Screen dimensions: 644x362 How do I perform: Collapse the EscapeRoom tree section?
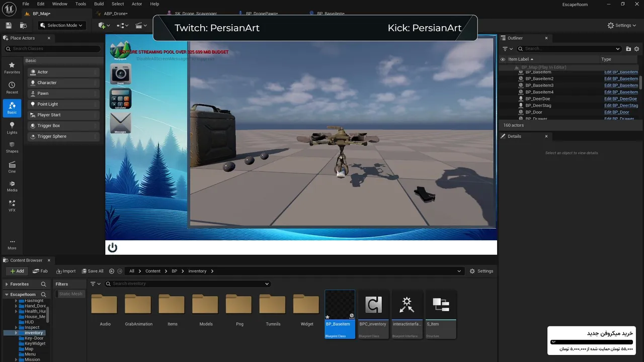(7, 295)
